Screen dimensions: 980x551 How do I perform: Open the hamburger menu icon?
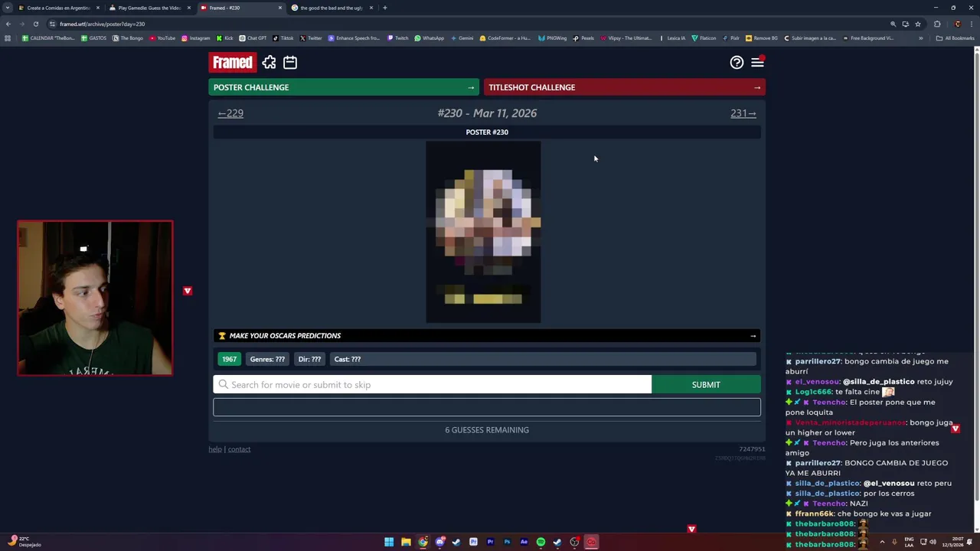[x=757, y=63]
